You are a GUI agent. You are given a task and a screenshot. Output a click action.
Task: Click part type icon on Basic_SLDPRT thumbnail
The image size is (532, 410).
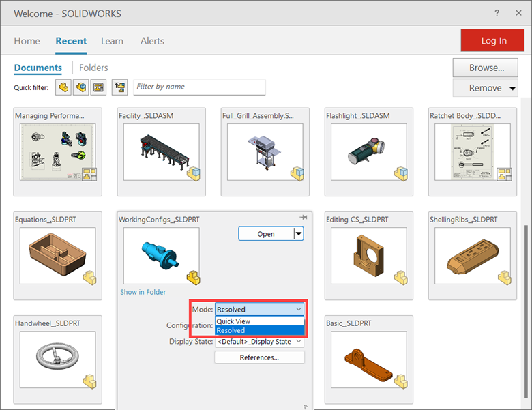[401, 381]
